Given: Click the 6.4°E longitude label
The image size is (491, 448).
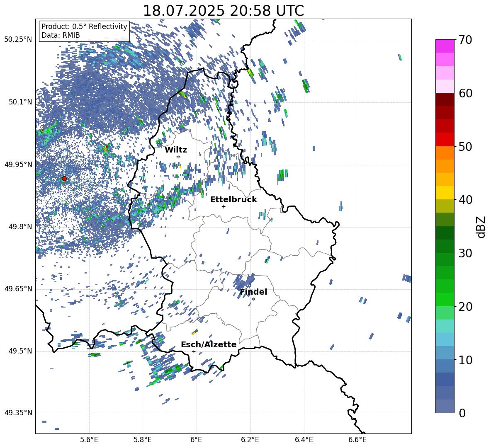Looking at the screenshot, I should pos(304,440).
